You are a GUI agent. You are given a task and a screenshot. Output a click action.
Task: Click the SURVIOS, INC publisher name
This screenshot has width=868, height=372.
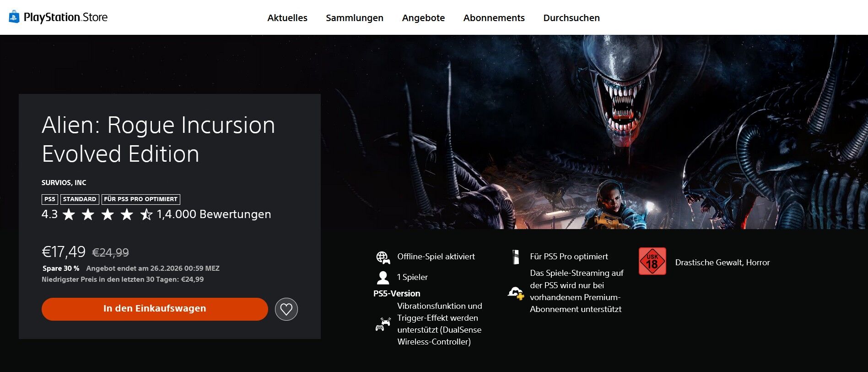click(x=64, y=183)
